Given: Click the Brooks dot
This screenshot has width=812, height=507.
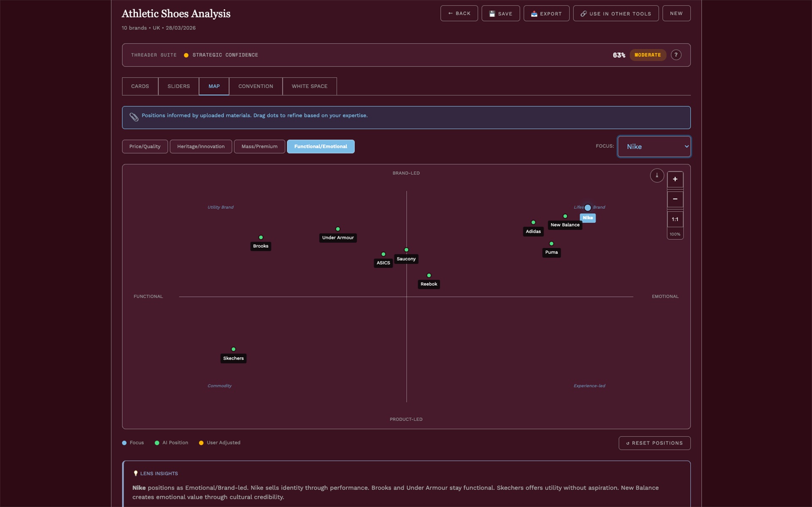Looking at the screenshot, I should (x=261, y=238).
